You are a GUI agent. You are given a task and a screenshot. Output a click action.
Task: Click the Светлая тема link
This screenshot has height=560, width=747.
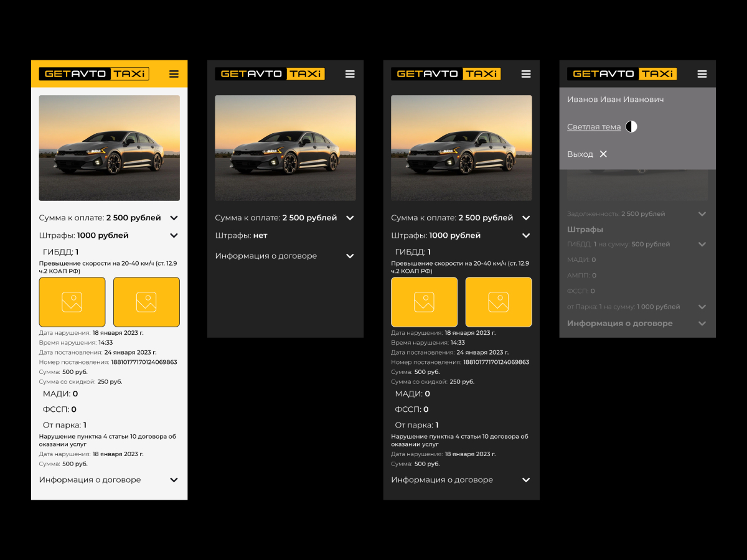[594, 127]
